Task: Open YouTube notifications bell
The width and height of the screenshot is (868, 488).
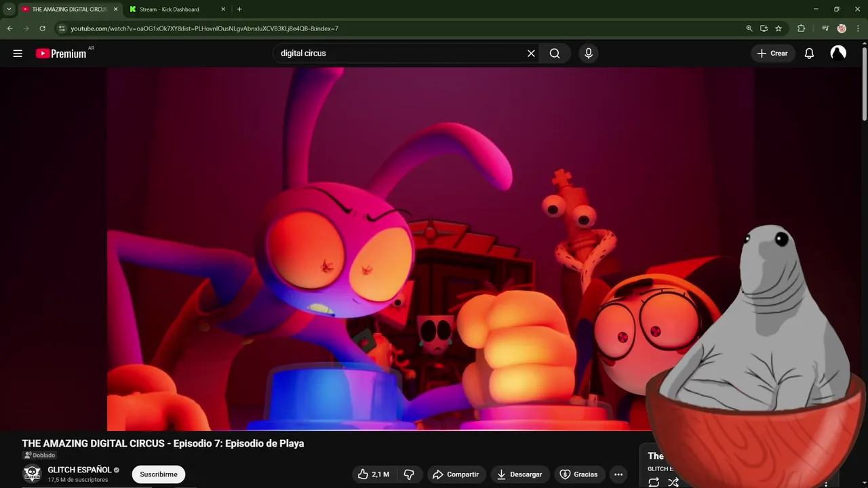Action: 809,54
